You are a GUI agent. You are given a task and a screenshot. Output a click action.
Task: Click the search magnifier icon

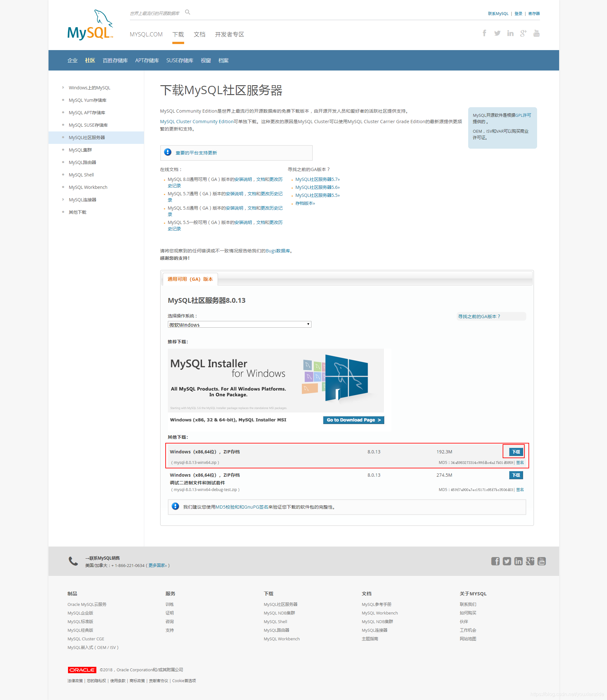tap(188, 12)
